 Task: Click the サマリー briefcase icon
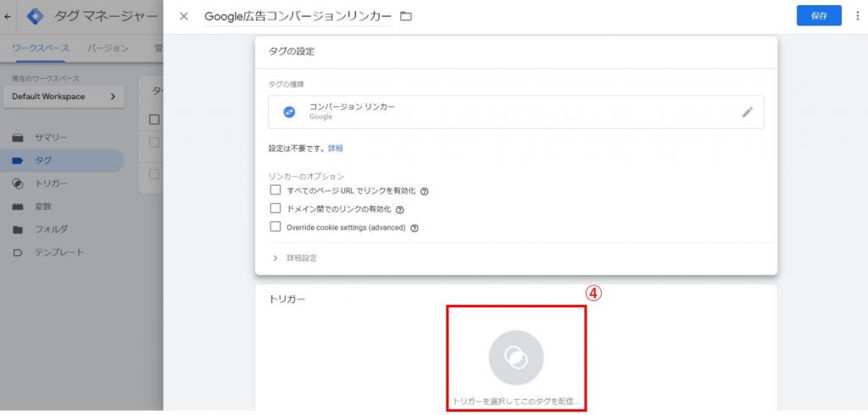click(18, 137)
